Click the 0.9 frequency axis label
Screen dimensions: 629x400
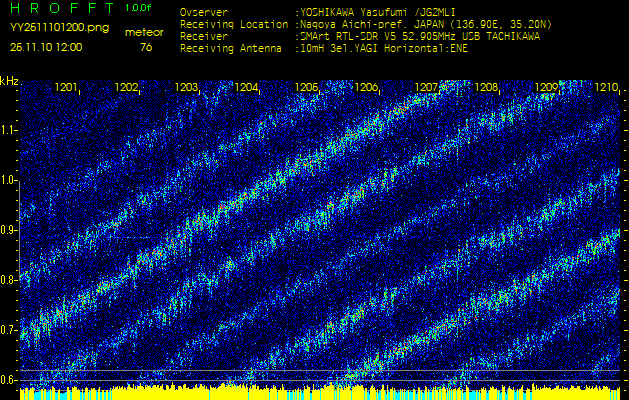[9, 230]
